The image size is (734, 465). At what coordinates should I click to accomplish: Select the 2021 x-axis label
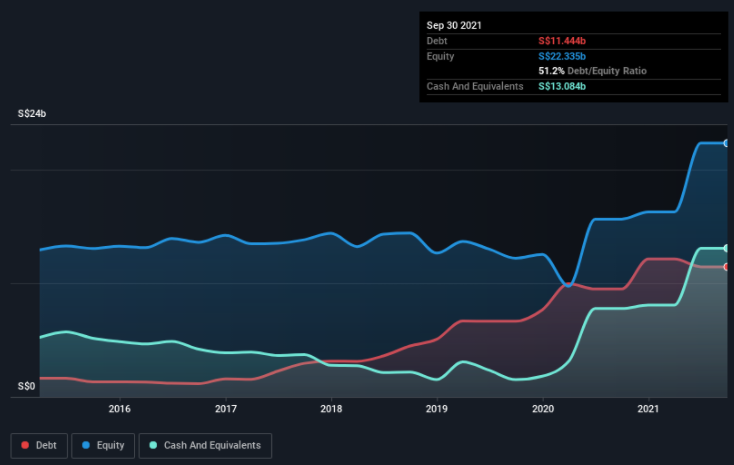[648, 408]
